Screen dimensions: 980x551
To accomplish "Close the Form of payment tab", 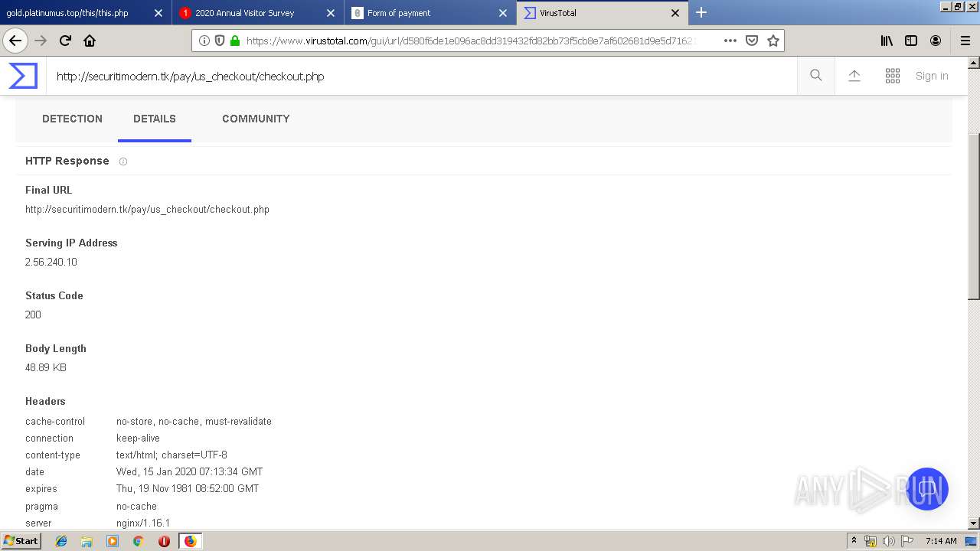I will (x=503, y=13).
